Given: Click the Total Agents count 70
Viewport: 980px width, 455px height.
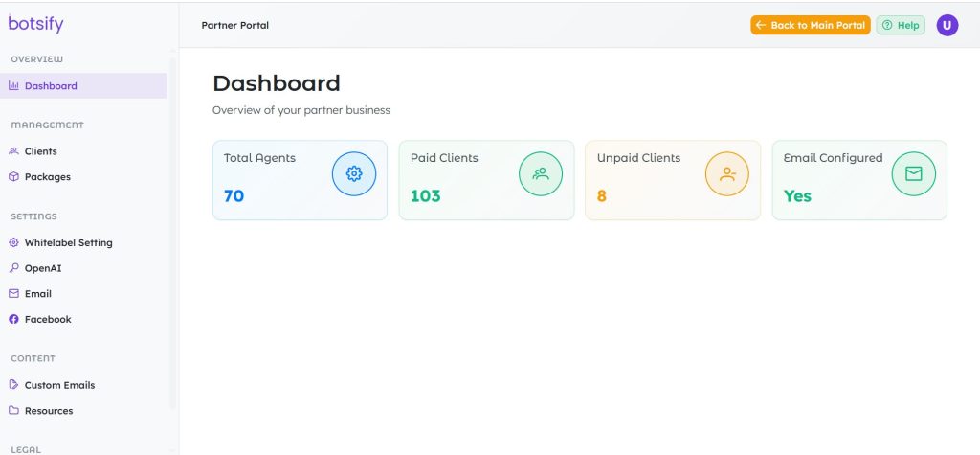Looking at the screenshot, I should point(234,196).
